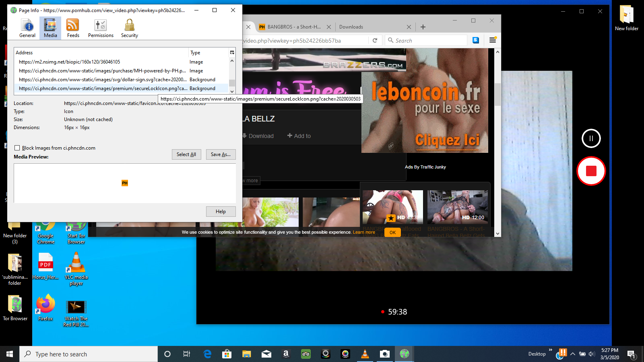Viewport: 644px width, 362px height.
Task: Click the Select All button
Action: (x=186, y=154)
